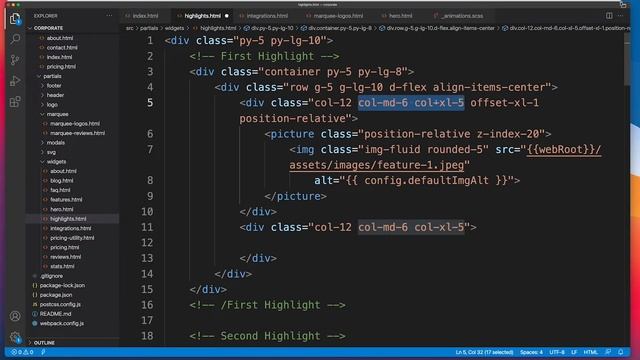The height and width of the screenshot is (360, 640).
Task: Split the editor to the right
Action: click(609, 16)
